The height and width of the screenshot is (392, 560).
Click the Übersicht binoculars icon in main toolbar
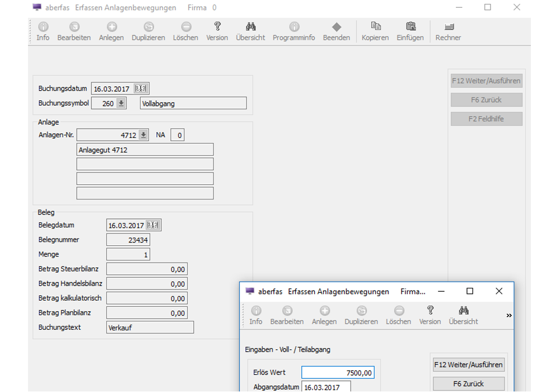click(250, 27)
